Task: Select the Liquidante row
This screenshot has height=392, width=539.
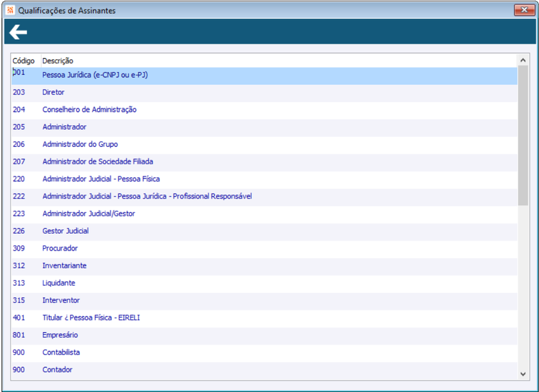Action: [x=264, y=284]
